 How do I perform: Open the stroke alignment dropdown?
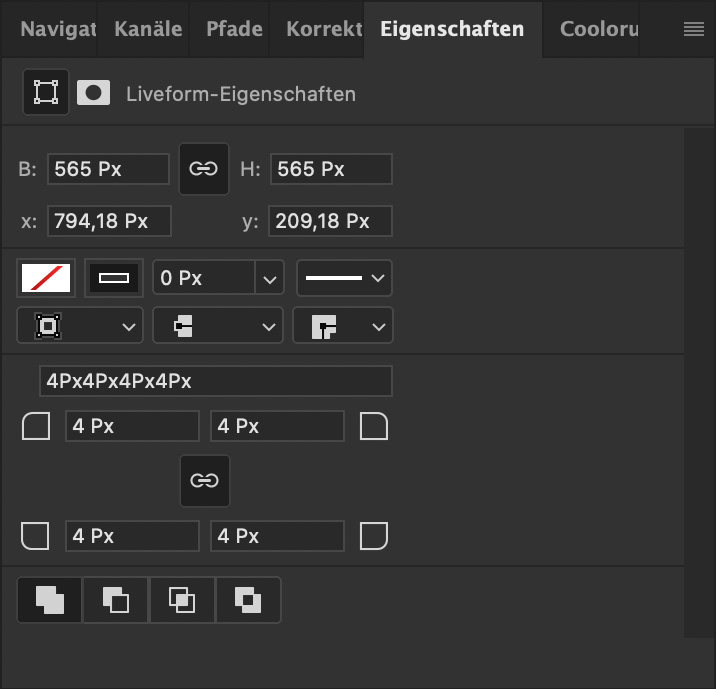click(x=80, y=326)
